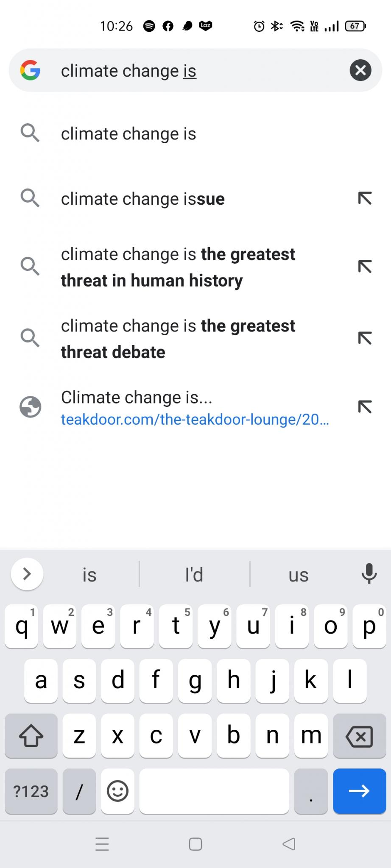391x868 pixels.
Task: Expand keyboard toolbar with chevron button
Action: [27, 574]
